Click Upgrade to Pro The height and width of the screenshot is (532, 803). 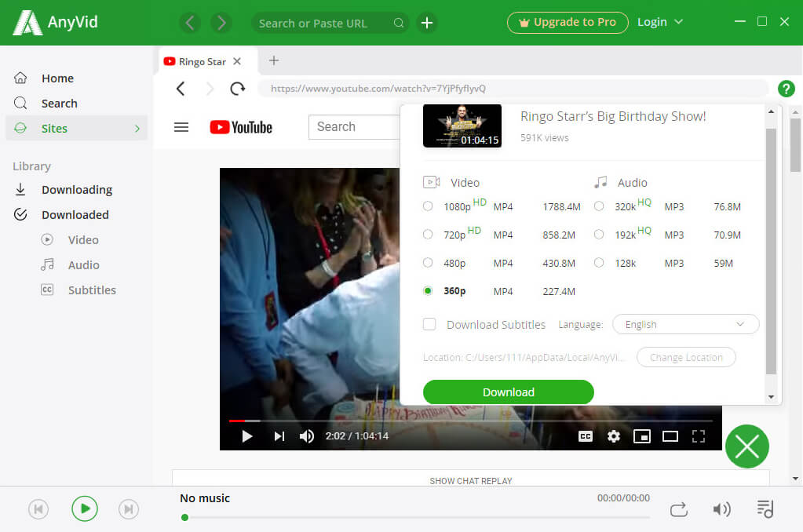(568, 23)
